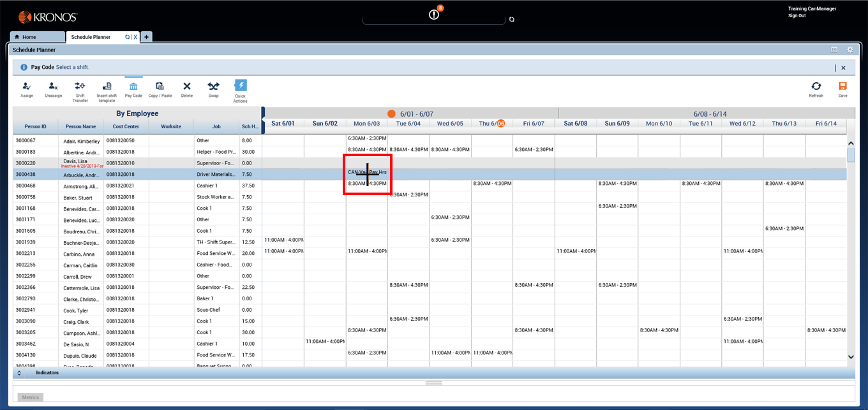
Task: Dismiss the Pay Code message bar
Action: coord(843,68)
